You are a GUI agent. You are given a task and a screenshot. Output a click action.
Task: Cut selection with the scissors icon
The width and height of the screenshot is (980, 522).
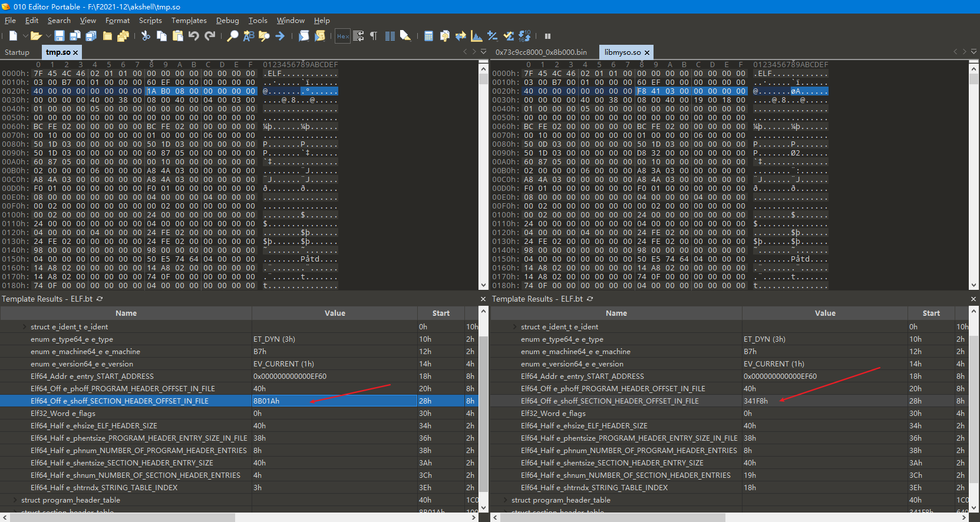point(146,36)
